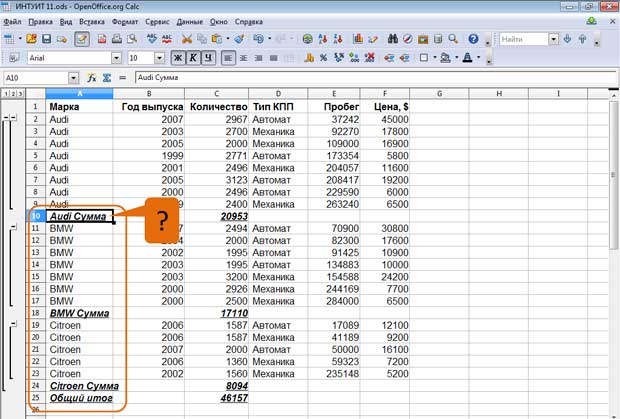Toggle Underline (Ч) formatting

tap(208, 58)
